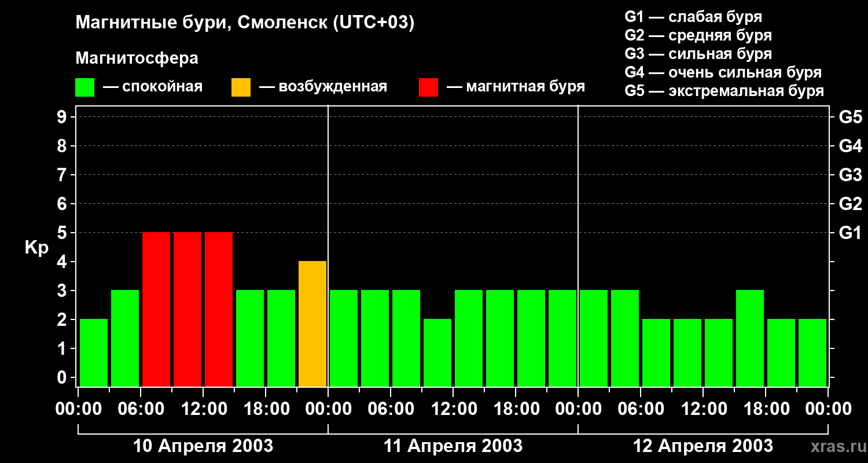Select the first green bar of 10 April
Image resolution: width=868 pixels, height=463 pixels.
[x=94, y=352]
